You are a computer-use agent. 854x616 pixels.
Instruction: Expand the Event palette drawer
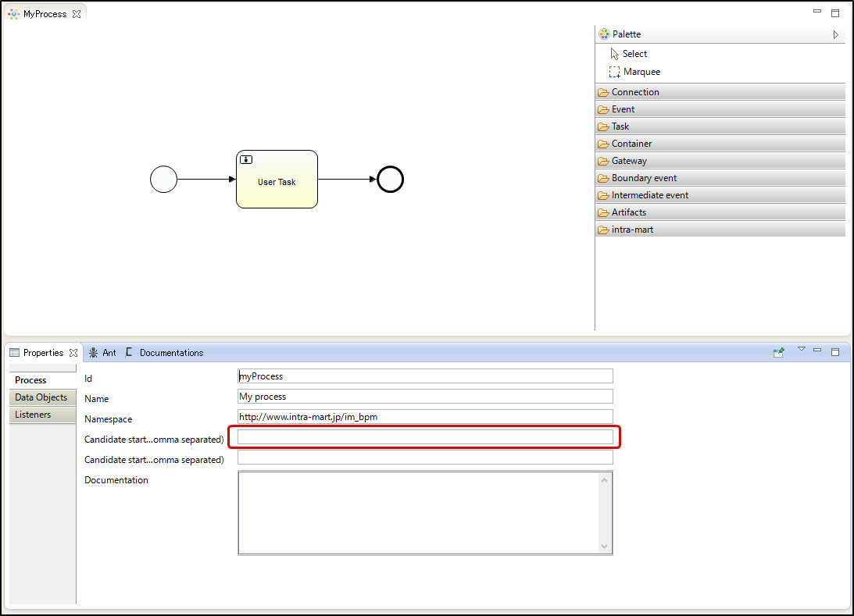tap(720, 109)
